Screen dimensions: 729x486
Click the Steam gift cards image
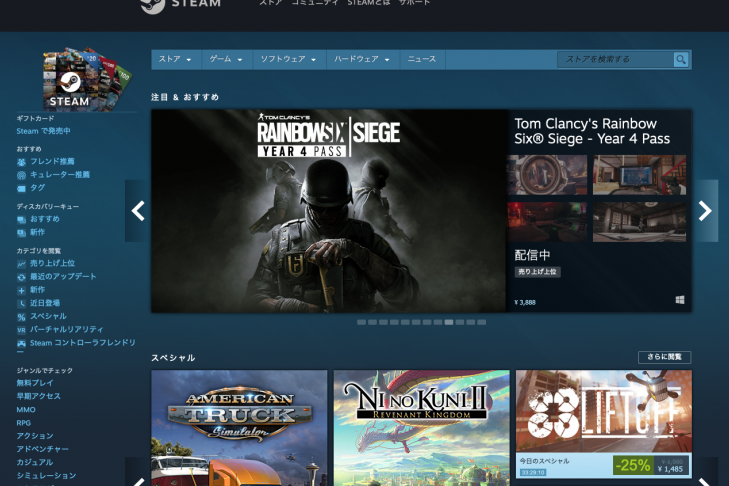87,79
